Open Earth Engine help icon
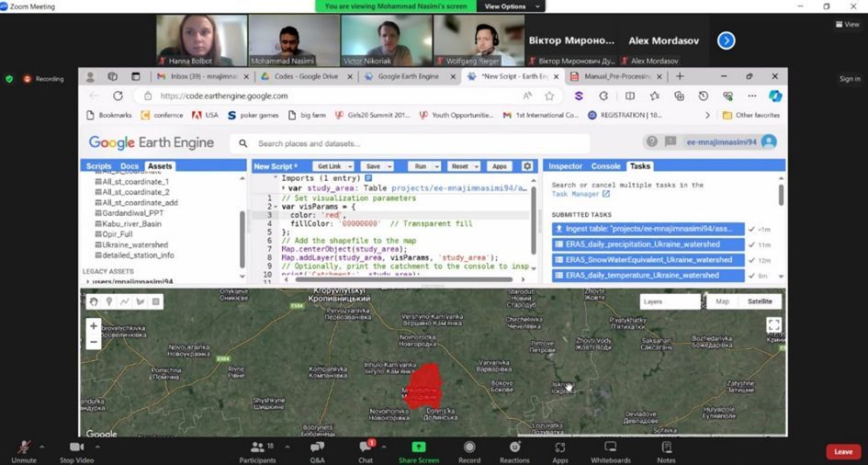The image size is (868, 465). coord(651,142)
